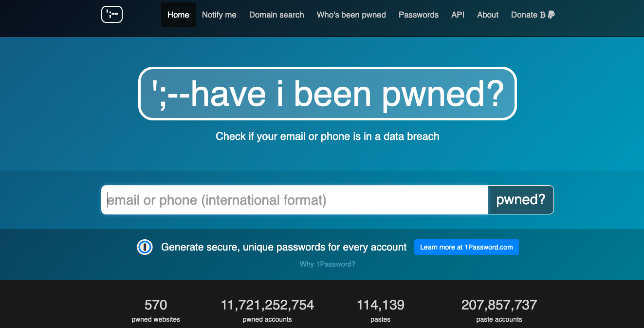Click the ';--have i been pwned? banner
644x328 pixels.
(327, 94)
